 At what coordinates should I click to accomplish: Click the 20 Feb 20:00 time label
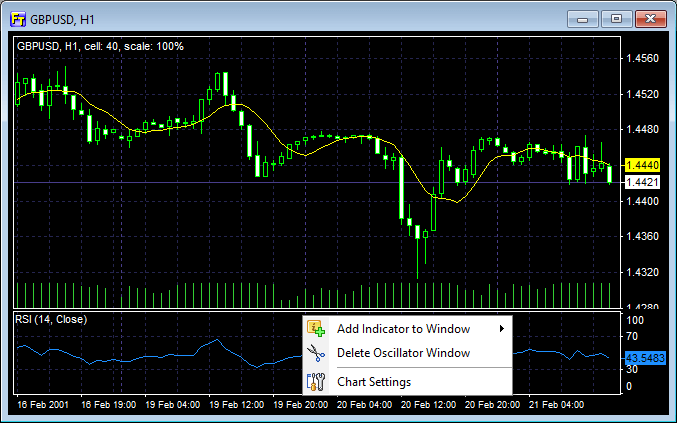[x=492, y=405]
